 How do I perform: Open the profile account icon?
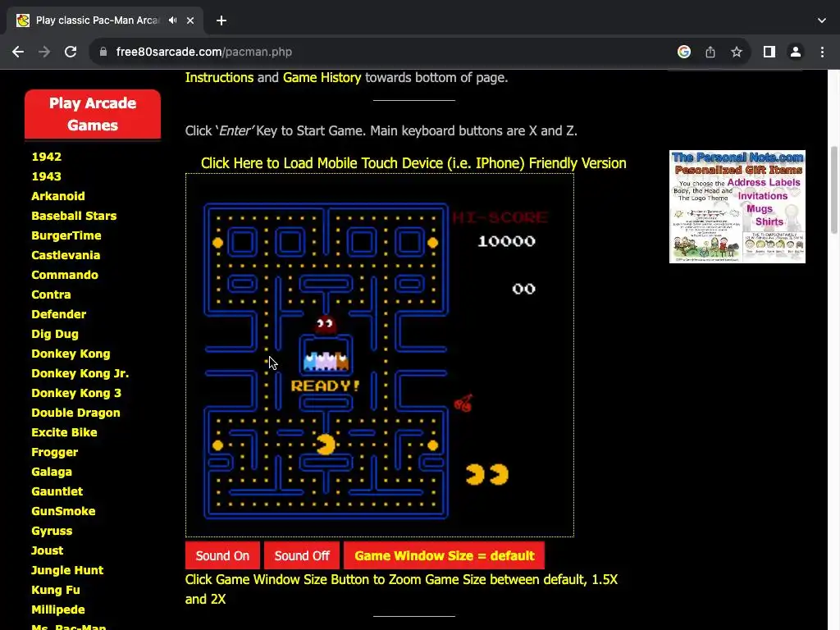click(x=796, y=52)
